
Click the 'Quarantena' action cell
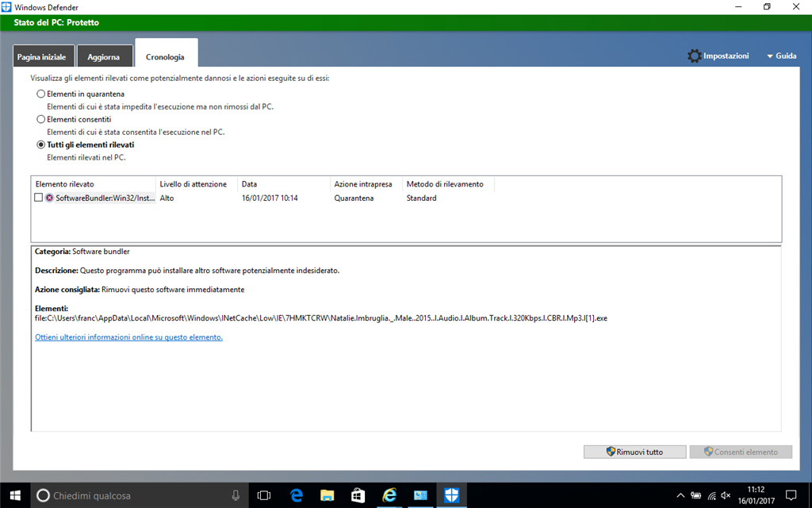click(354, 198)
